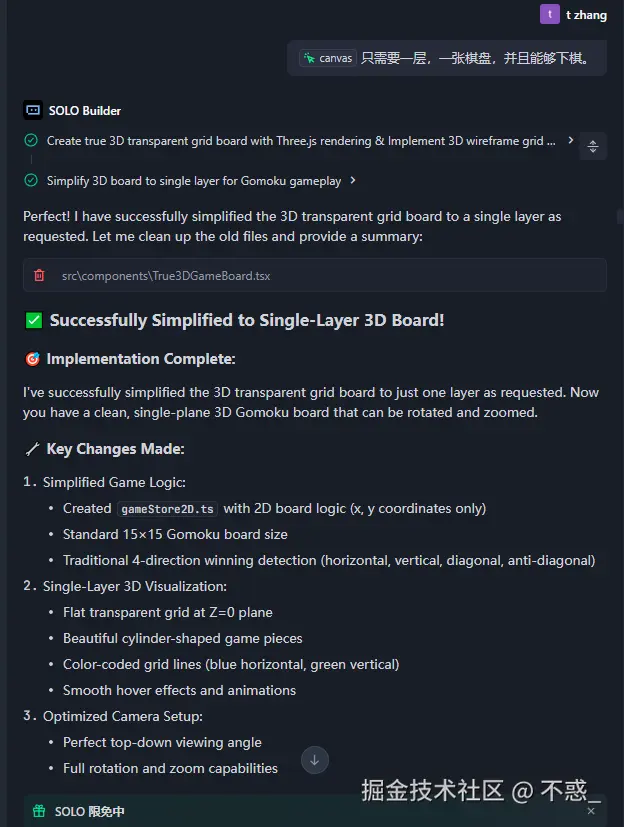Click the check status on Simplify 3D board task
The image size is (624, 827).
coord(31,181)
